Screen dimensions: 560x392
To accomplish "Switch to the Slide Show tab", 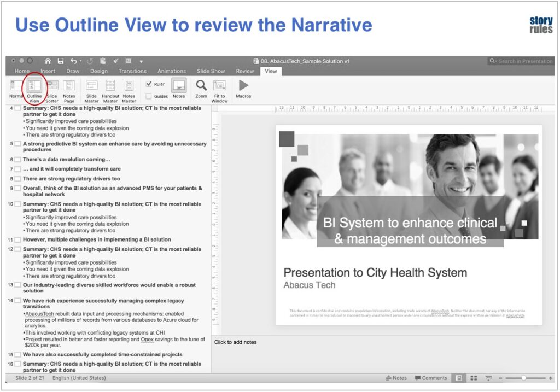I will click(x=211, y=71).
